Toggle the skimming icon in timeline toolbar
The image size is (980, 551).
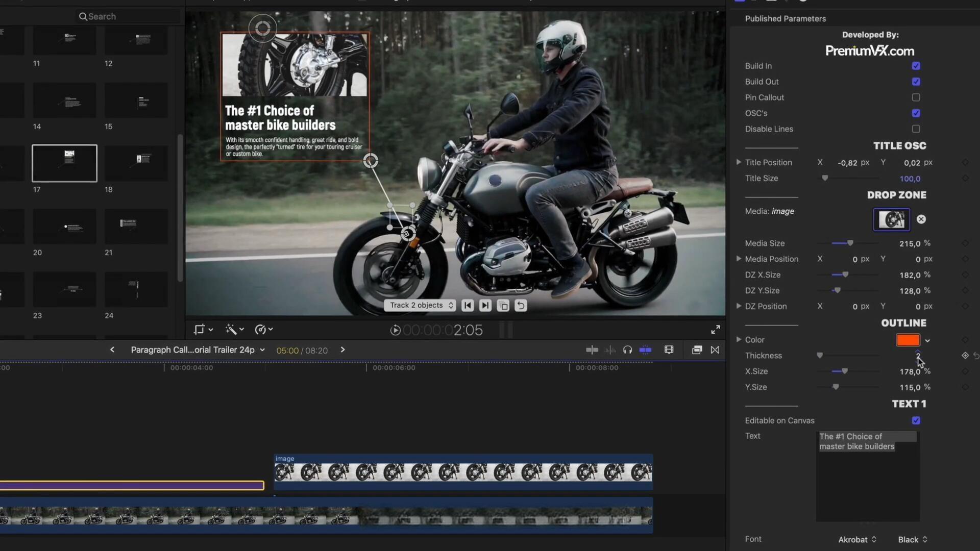point(592,350)
